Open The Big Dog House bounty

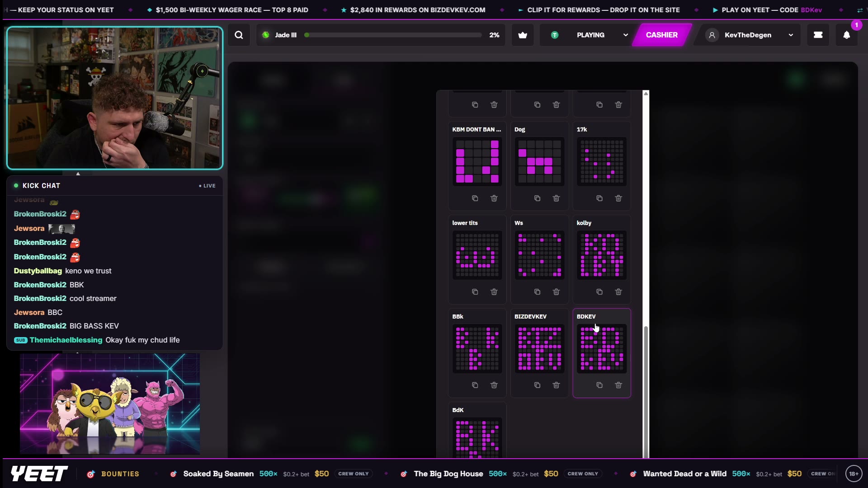501,474
